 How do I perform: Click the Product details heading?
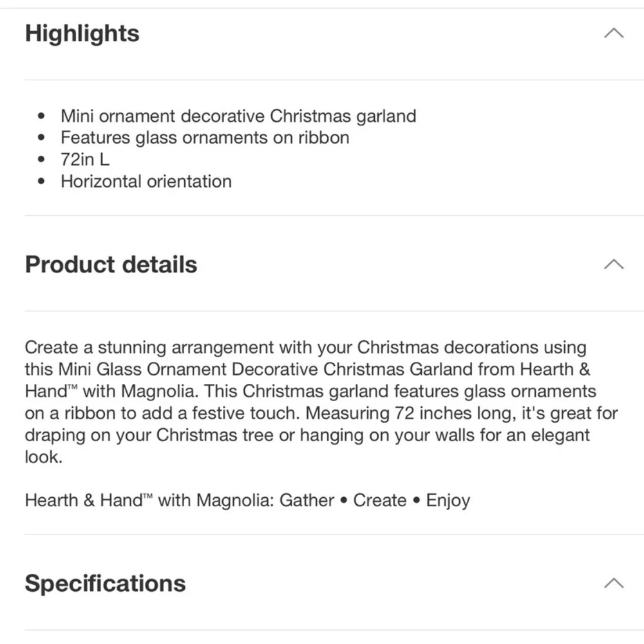coord(111,264)
